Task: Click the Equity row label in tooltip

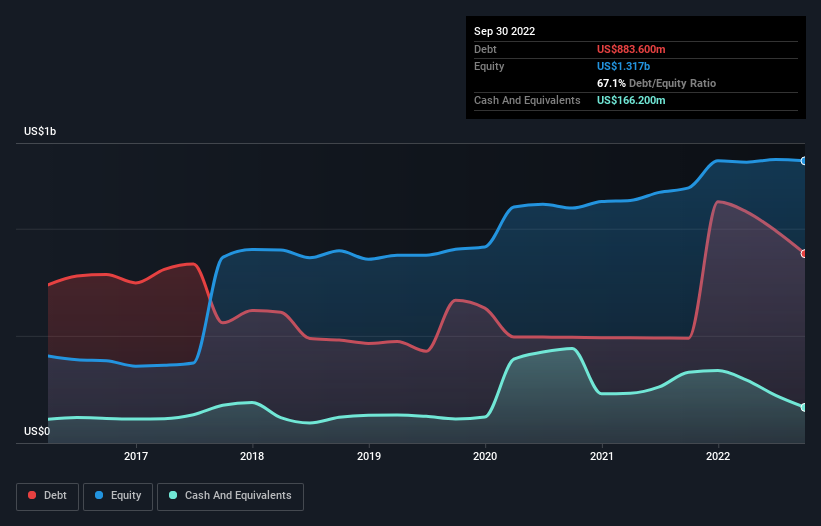Action: tap(489, 66)
